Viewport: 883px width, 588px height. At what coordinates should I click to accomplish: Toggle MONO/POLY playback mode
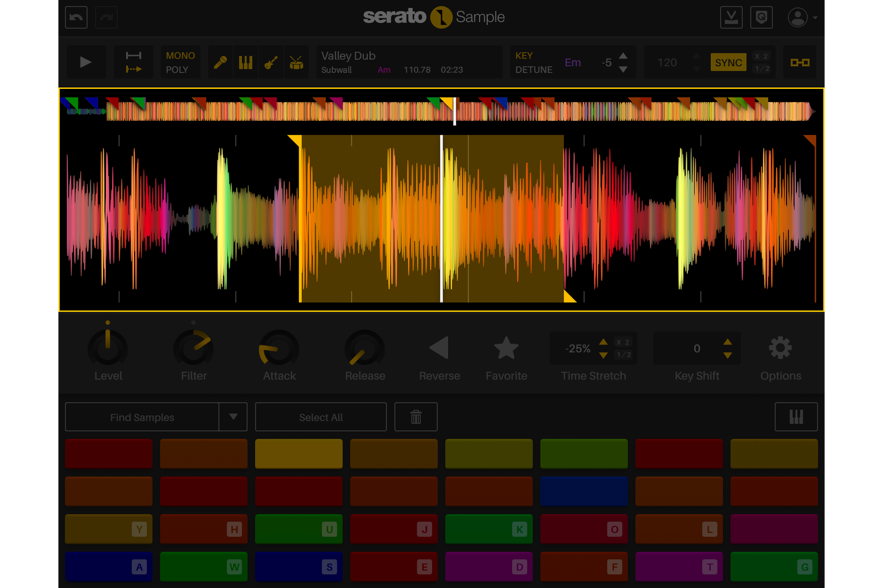tap(180, 62)
